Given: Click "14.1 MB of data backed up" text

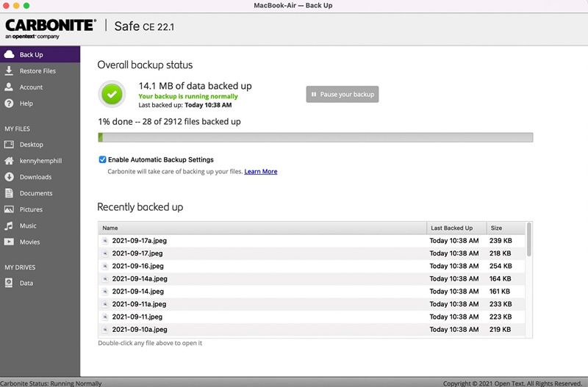Looking at the screenshot, I should click(x=195, y=86).
